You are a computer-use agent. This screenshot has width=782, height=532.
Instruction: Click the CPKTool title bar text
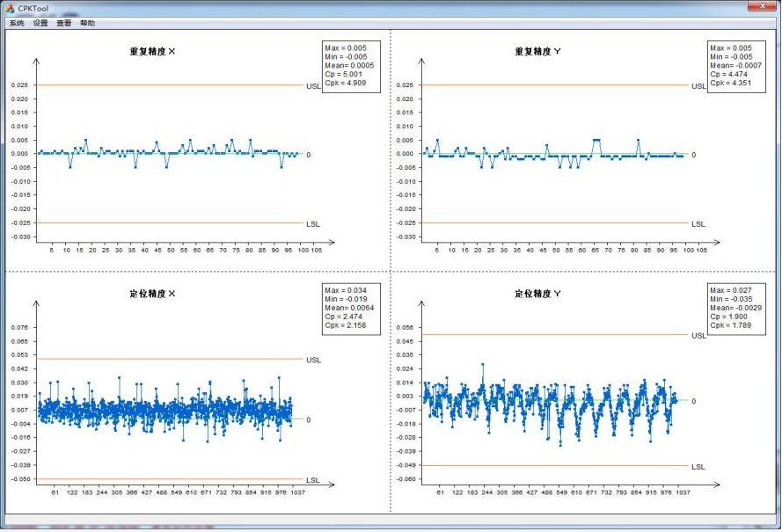click(33, 7)
